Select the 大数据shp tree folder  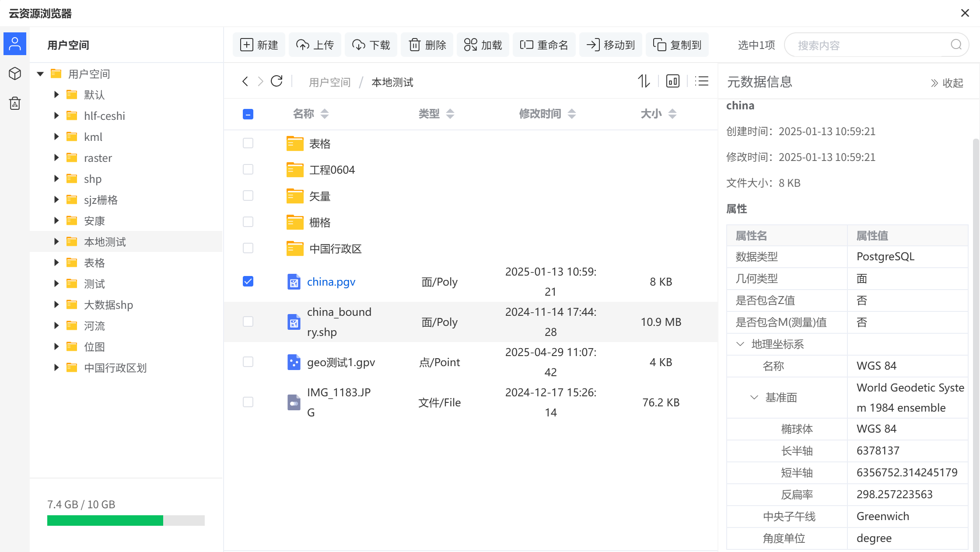tap(108, 305)
